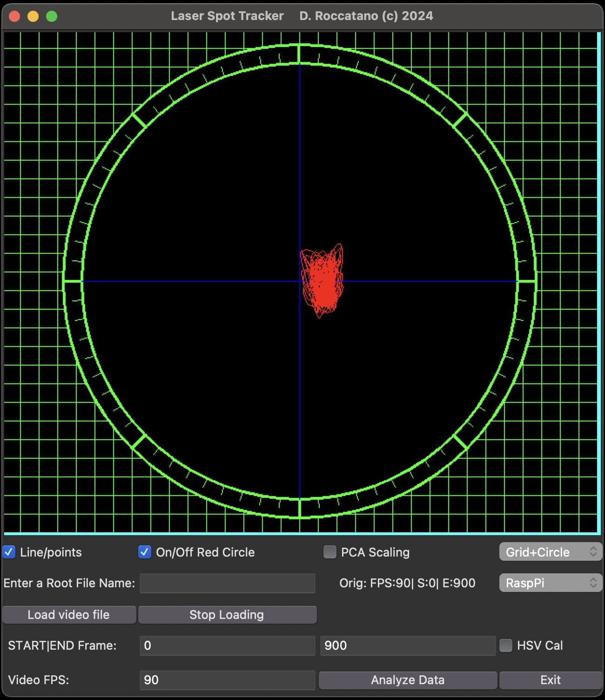The image size is (605, 700).
Task: Toggle the Line/points checkbox
Action: point(9,552)
